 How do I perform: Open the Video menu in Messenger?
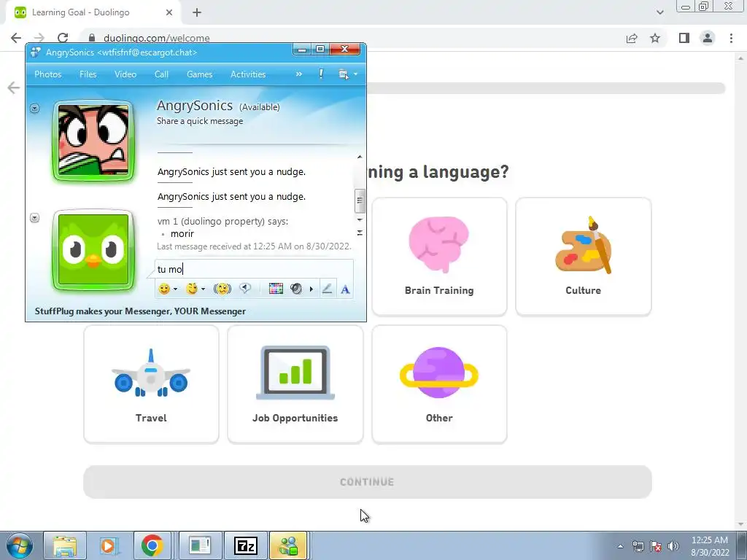click(x=125, y=74)
